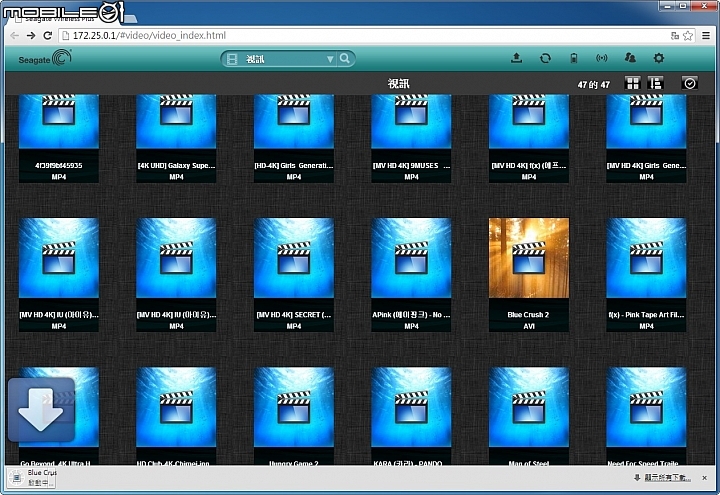Open f(x) - Pink Tape Art Fil... video
720x495 pixels.
click(x=647, y=275)
